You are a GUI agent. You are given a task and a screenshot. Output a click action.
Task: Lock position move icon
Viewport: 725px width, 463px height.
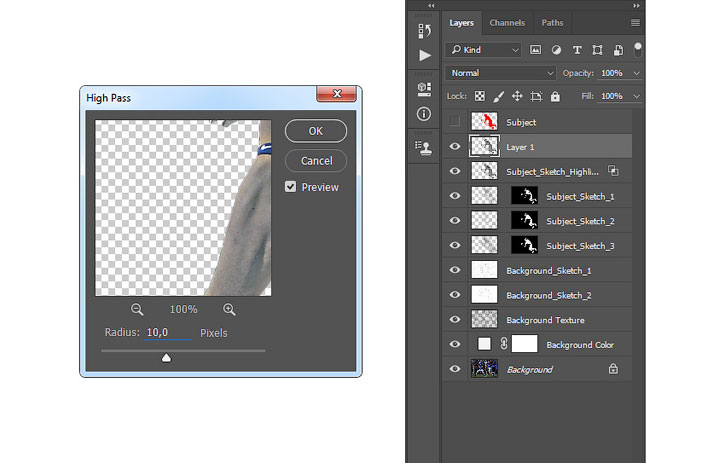pos(517,96)
